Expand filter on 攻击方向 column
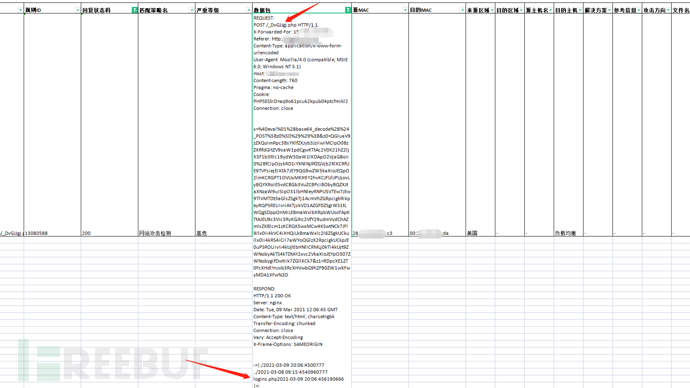 (x=668, y=10)
